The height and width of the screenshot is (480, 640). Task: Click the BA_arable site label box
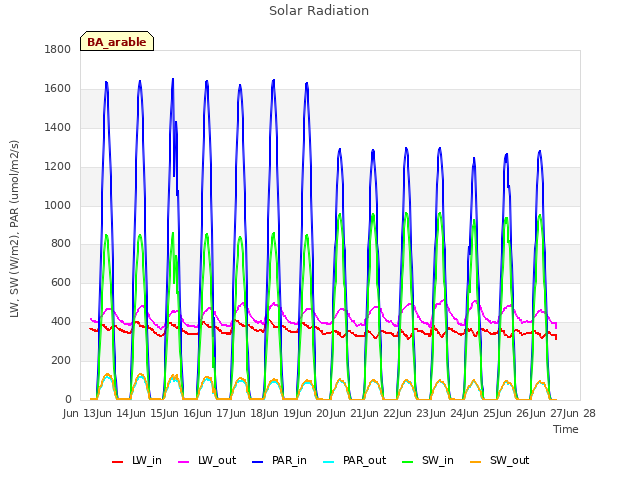(117, 41)
